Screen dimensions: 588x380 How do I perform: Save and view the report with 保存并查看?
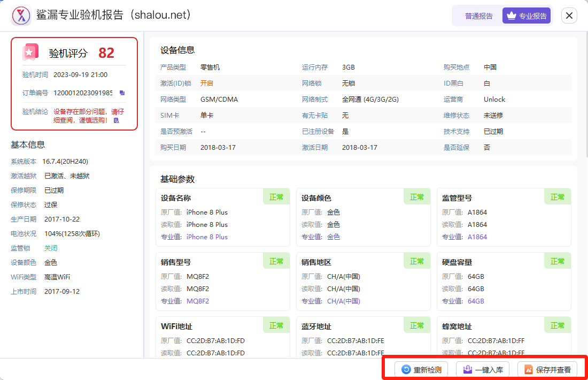(x=547, y=369)
